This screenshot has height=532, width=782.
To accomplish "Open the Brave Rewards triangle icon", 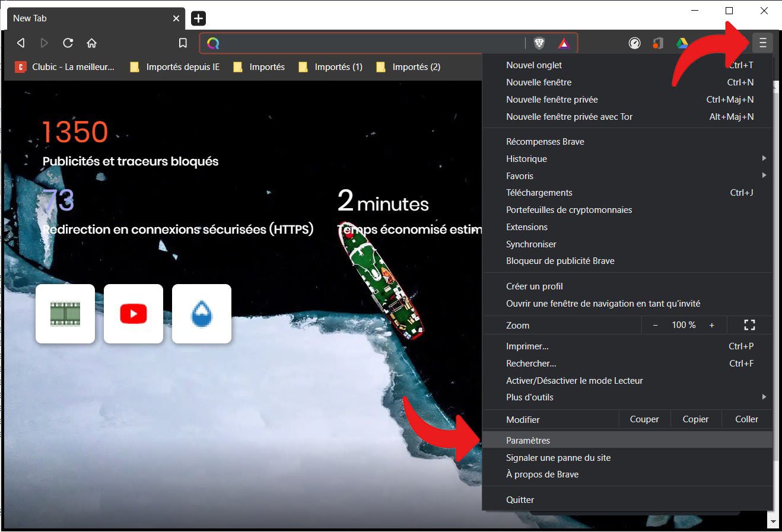I will pos(563,43).
